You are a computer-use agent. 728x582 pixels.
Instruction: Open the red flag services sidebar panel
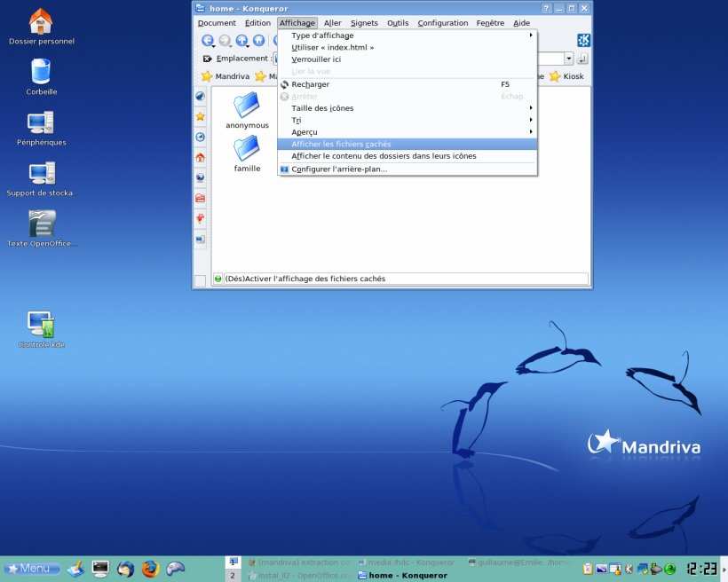coord(200,218)
